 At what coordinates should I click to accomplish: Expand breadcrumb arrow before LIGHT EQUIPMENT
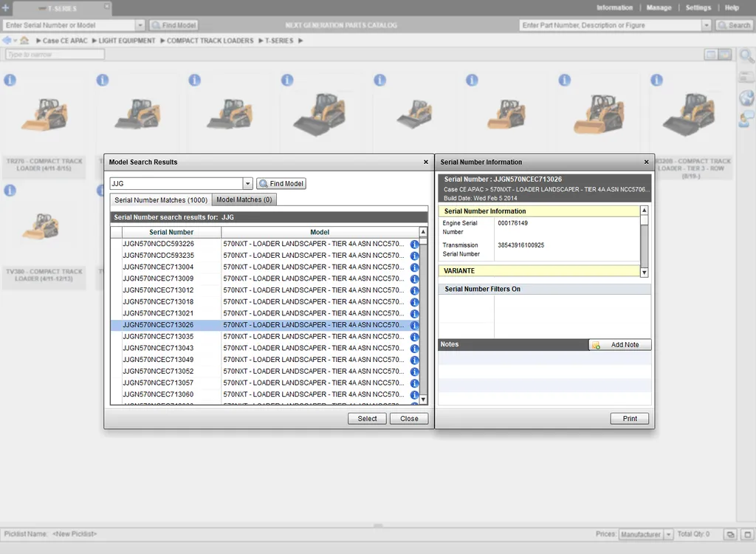pos(94,41)
